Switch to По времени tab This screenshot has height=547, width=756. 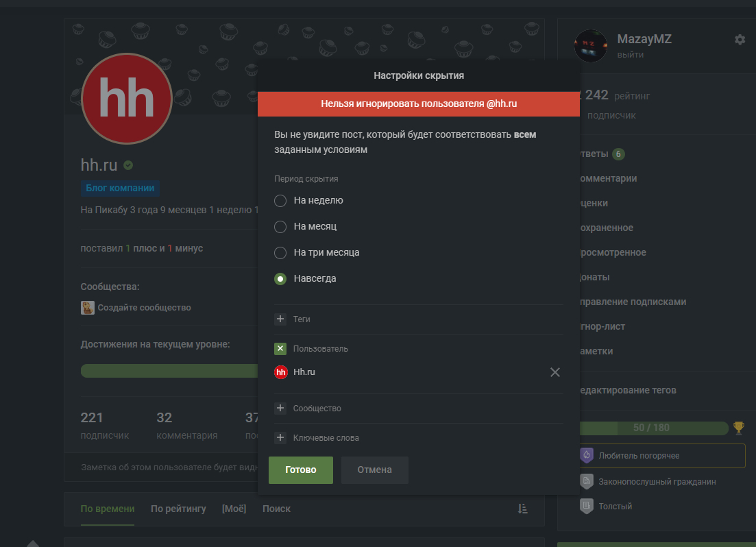pos(108,509)
